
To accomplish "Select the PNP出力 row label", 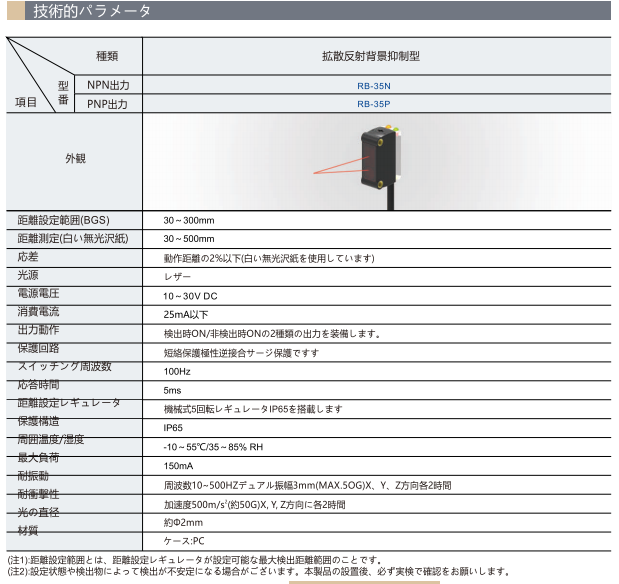I will pyautogui.click(x=109, y=103).
